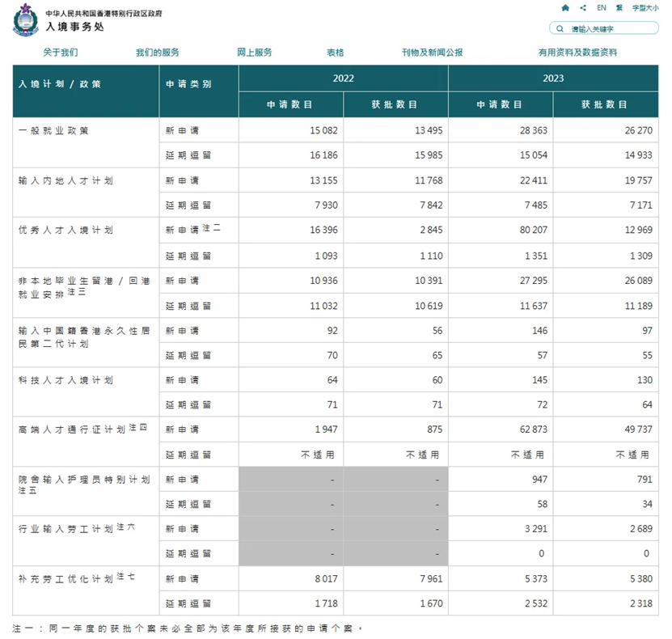Image resolution: width=672 pixels, height=639 pixels.
Task: Open the 关于我们 menu
Action: click(x=61, y=53)
